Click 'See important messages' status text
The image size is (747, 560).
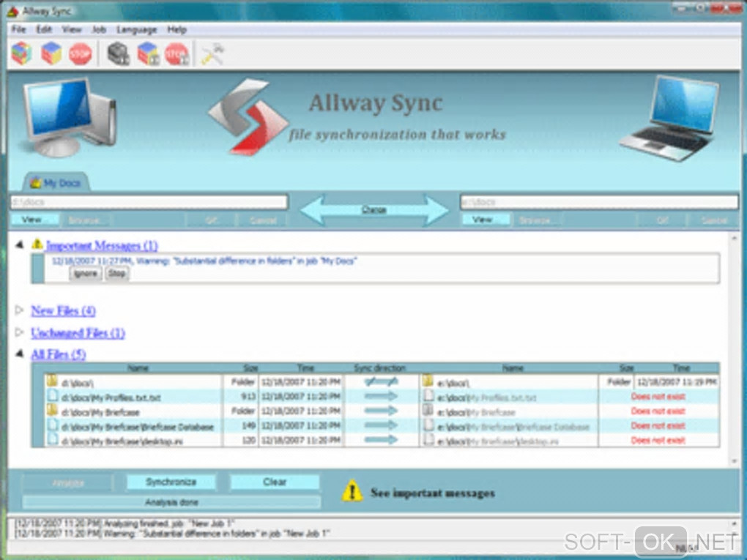pos(433,493)
